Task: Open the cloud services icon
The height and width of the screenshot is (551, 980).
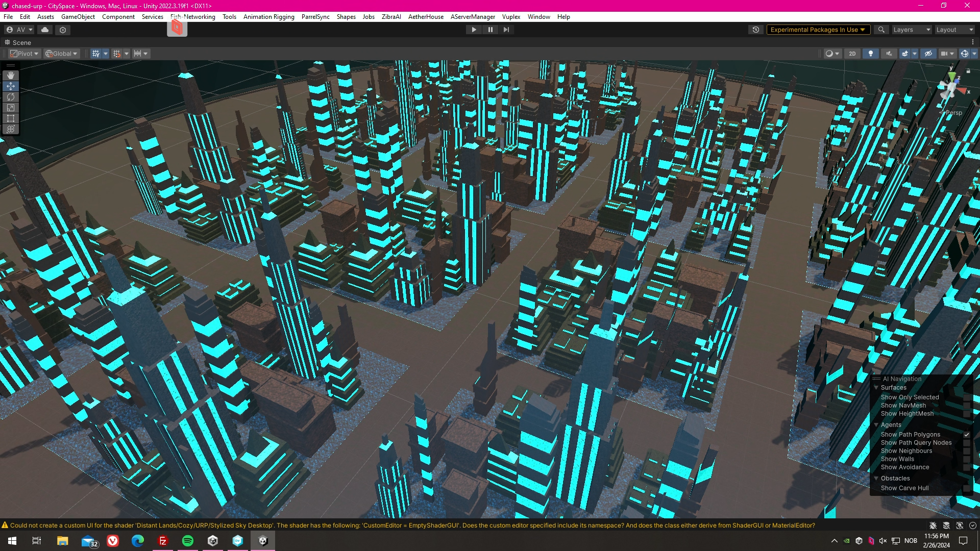Action: point(45,30)
